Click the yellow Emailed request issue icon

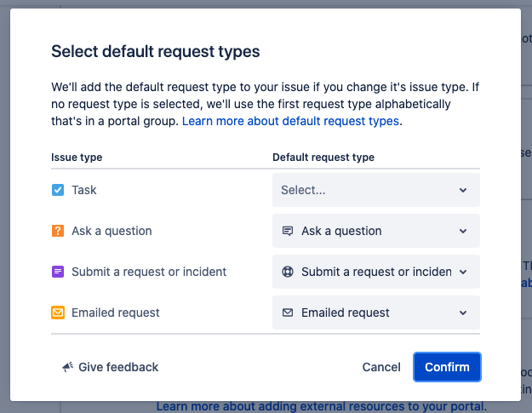point(58,313)
